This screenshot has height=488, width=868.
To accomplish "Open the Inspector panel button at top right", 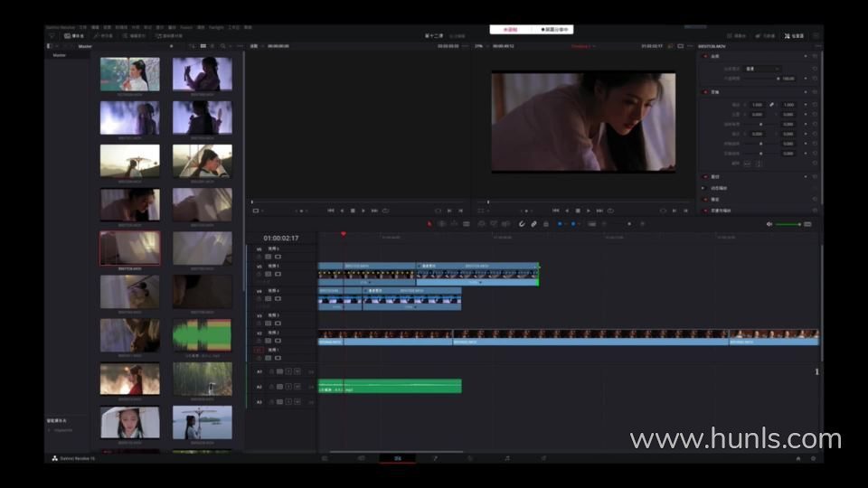I will click(794, 35).
